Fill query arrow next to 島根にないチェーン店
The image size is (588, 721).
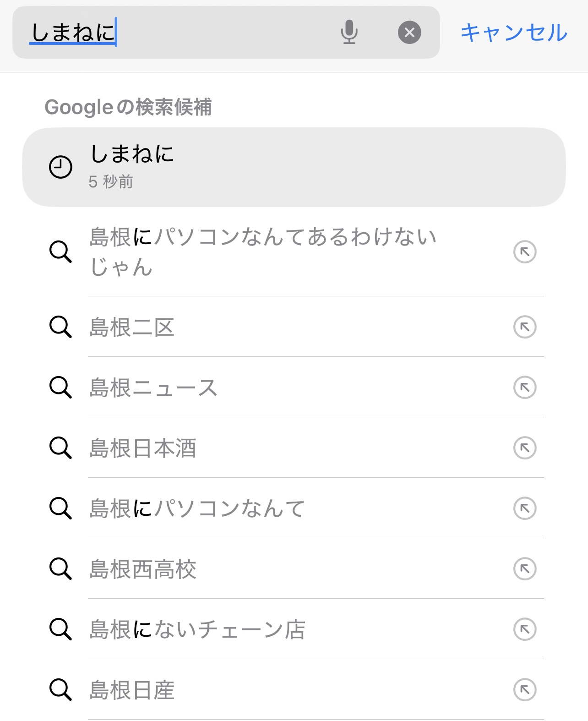point(525,629)
